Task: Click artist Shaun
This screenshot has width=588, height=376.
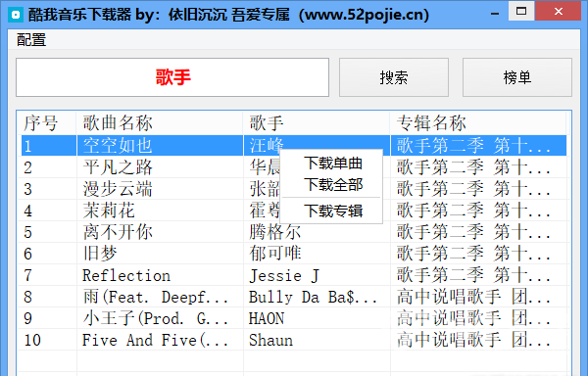Action: 270,340
